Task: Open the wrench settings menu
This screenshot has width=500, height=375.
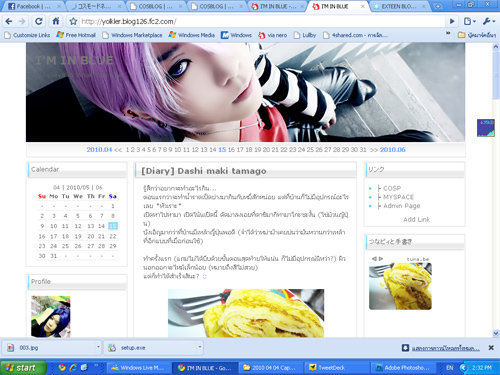Action: (488, 21)
